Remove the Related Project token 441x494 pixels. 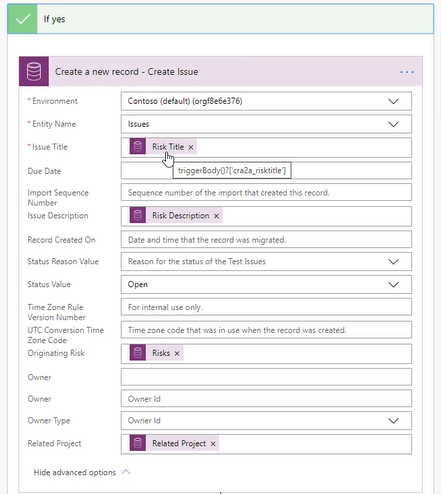(x=213, y=444)
